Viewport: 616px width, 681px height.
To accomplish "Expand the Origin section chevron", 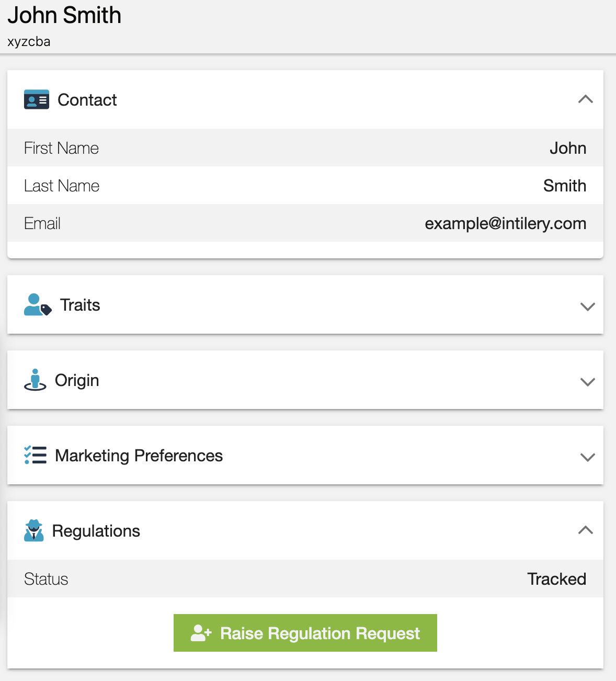I will pos(588,382).
